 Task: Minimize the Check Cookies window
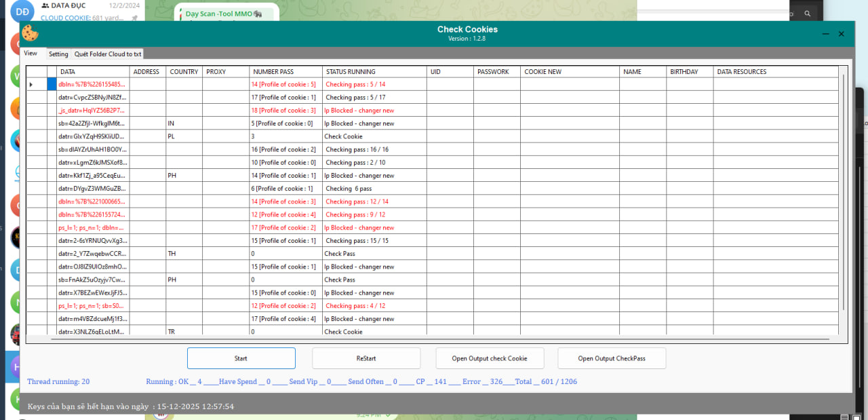(825, 34)
